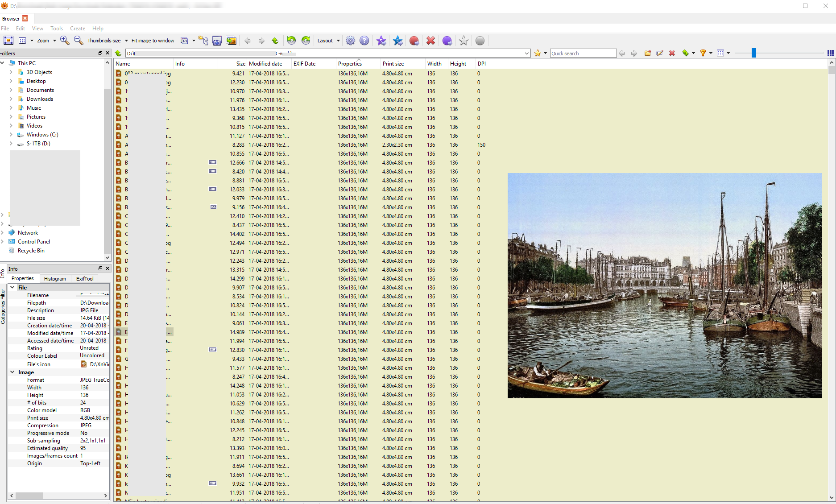
Task: Open the Tools menu
Action: click(x=57, y=29)
